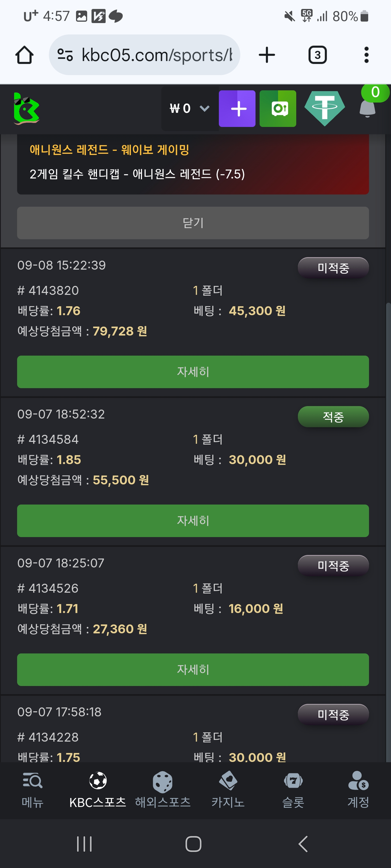
Task: Tap the KBC logo icon
Action: click(x=26, y=108)
